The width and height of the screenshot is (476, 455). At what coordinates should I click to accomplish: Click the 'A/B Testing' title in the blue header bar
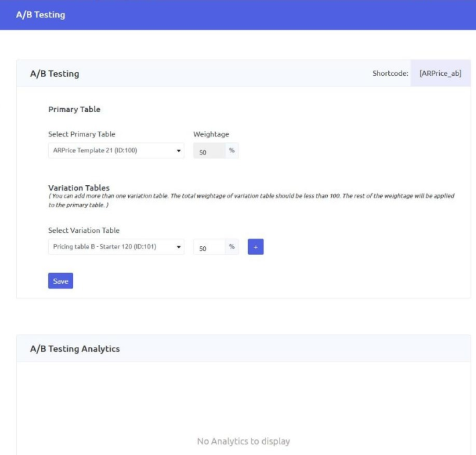tap(41, 15)
